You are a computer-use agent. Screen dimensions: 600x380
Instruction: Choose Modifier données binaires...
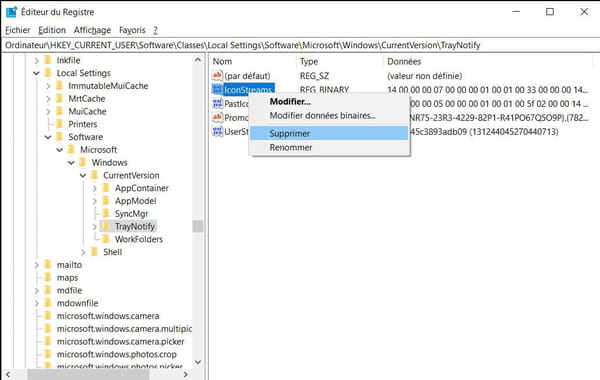(329, 116)
